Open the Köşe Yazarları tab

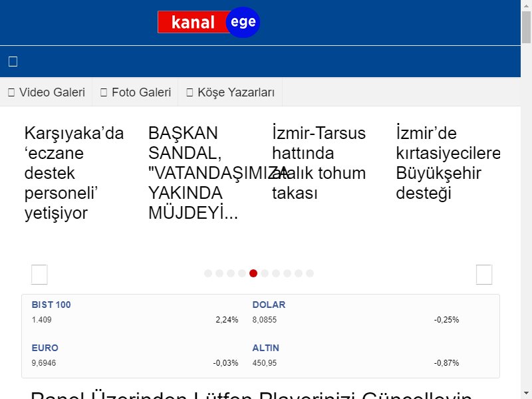pyautogui.click(x=235, y=92)
